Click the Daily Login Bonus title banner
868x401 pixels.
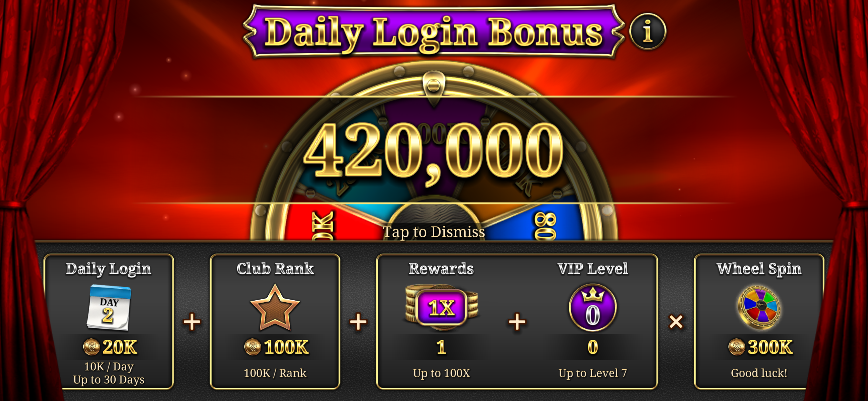pyautogui.click(x=434, y=32)
